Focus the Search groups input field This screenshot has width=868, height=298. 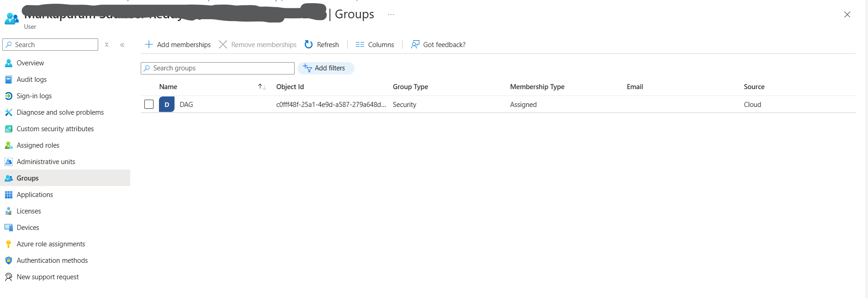217,68
